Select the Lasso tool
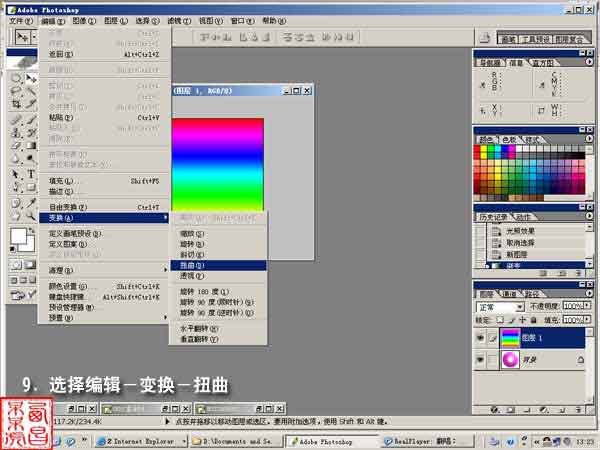Viewport: 600px width, 450px height. 16,91
